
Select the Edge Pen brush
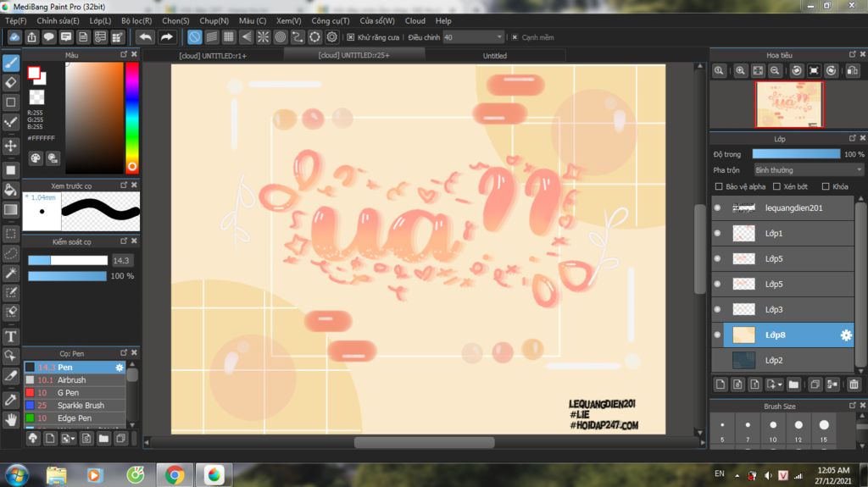tap(75, 418)
